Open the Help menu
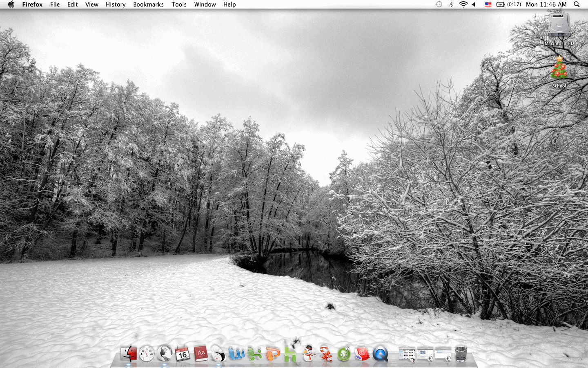 [x=229, y=4]
